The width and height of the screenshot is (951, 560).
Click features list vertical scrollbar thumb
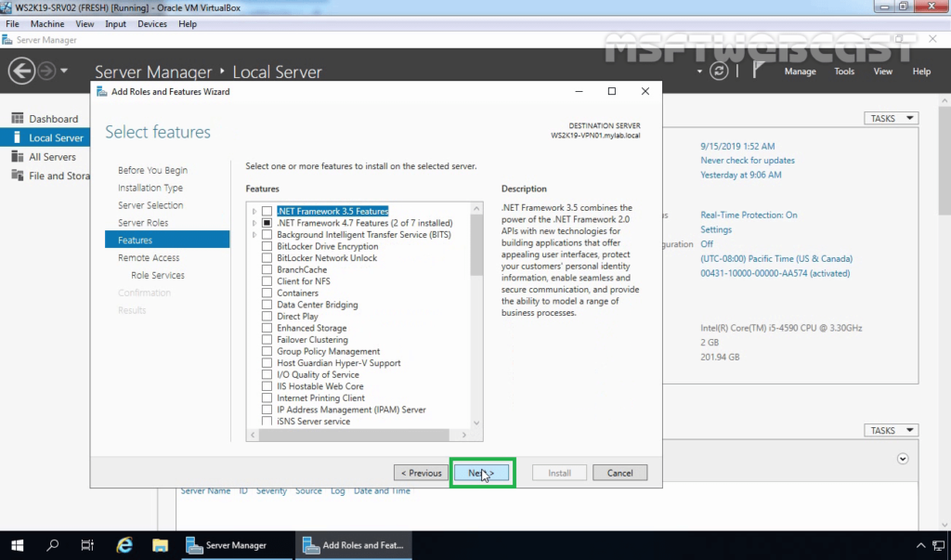[476, 246]
